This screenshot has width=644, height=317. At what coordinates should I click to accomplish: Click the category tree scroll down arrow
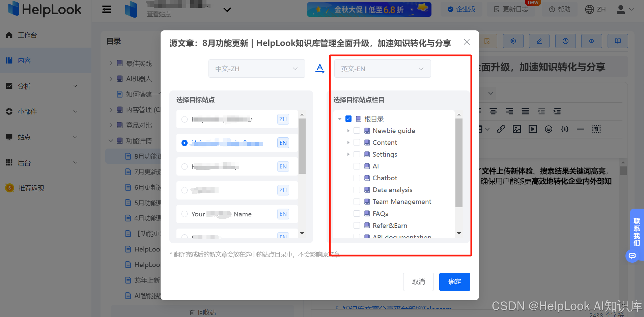459,233
